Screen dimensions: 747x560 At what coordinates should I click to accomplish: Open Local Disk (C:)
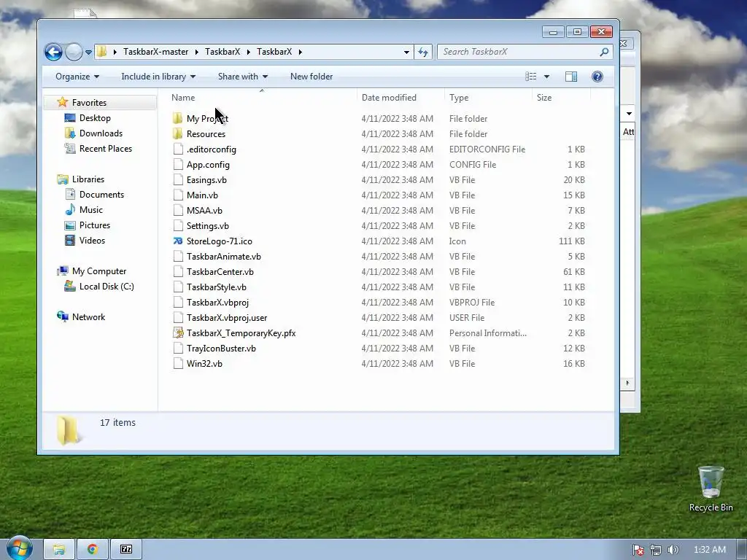point(107,287)
